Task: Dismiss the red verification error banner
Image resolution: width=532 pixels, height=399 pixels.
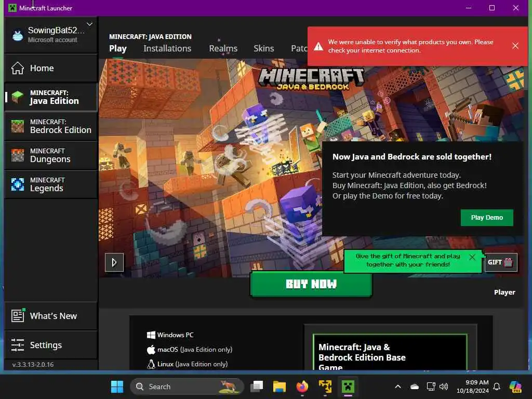Action: [x=515, y=46]
